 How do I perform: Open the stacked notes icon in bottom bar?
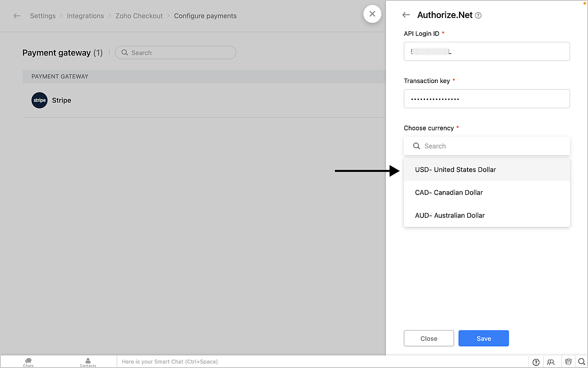click(x=568, y=361)
